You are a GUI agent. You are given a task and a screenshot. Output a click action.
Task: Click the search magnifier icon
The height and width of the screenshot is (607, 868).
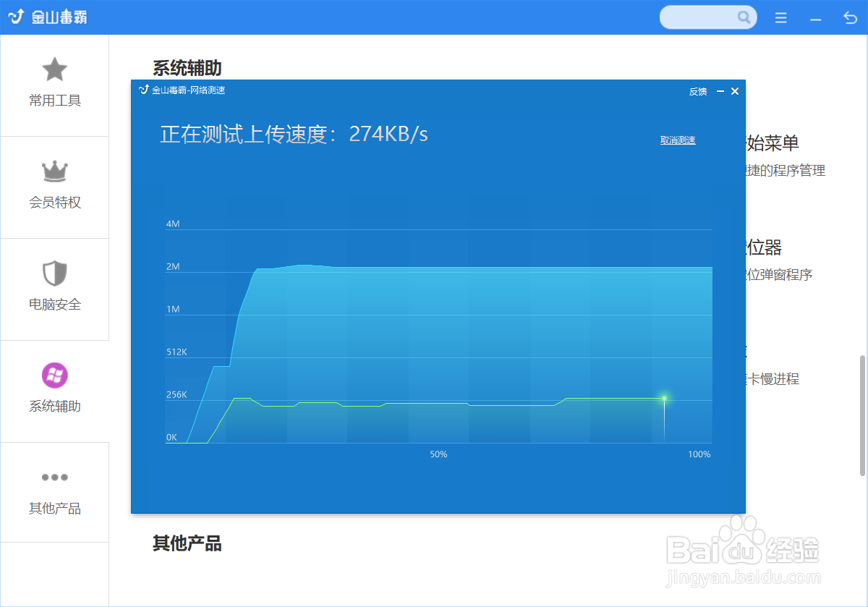pyautogui.click(x=744, y=17)
